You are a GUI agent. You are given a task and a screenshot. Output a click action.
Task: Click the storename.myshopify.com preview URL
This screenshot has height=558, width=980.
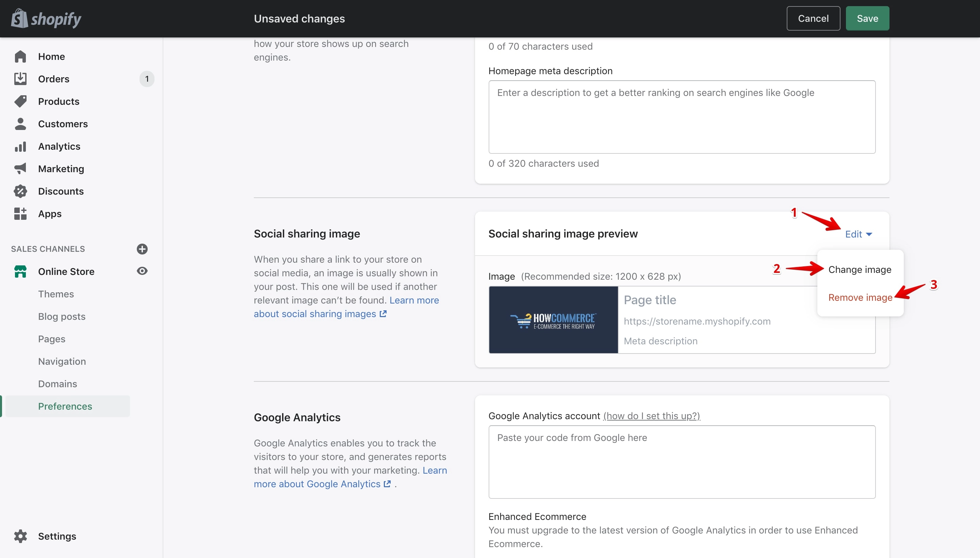[697, 321]
